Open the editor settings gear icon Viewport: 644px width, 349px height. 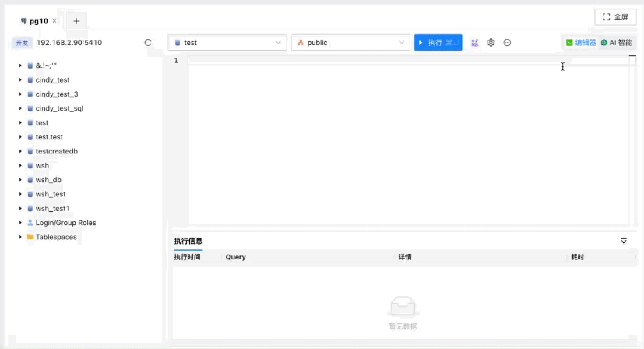click(491, 43)
